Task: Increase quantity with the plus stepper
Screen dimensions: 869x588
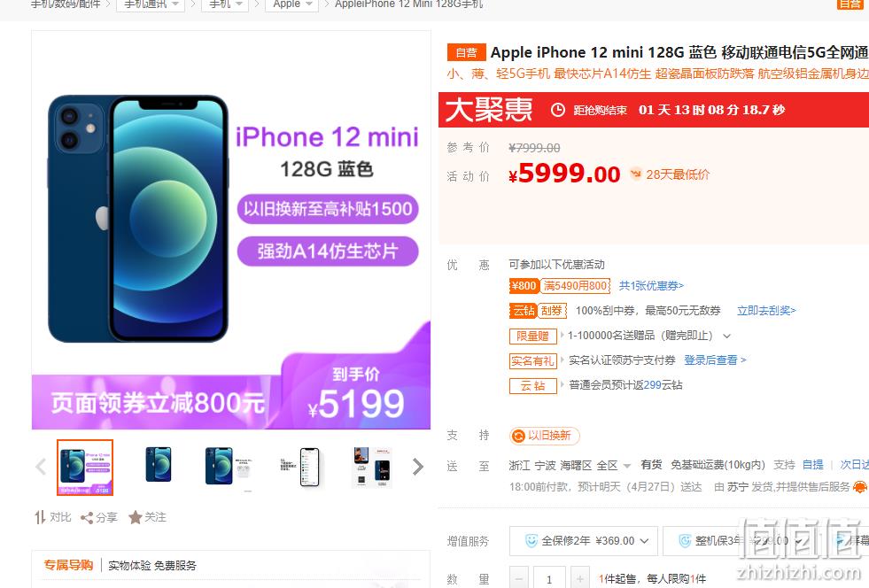Action: click(579, 578)
